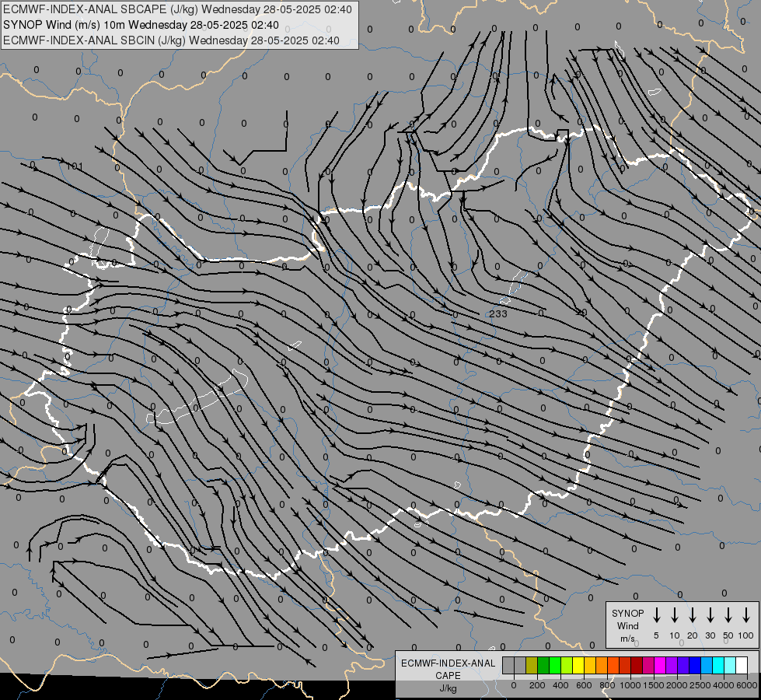Click the 2000 tick label on CAPE scale
Viewport: 761px width, 700px height.
pos(677,685)
